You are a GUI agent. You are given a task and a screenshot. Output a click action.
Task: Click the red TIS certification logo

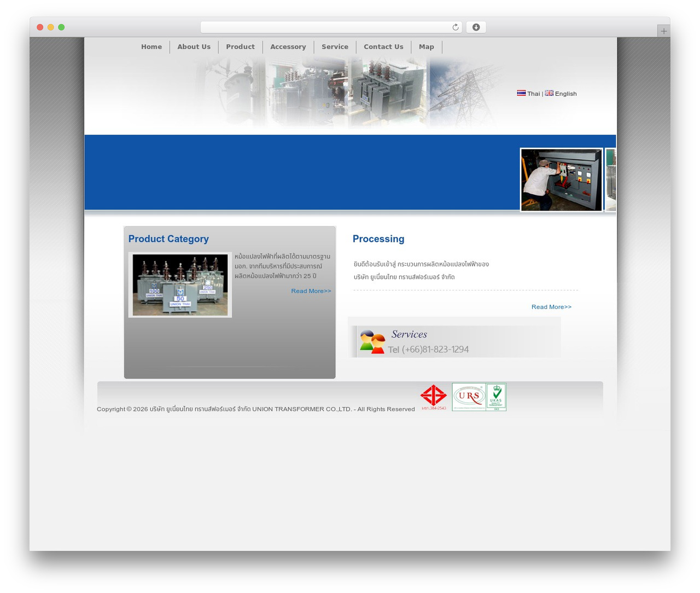click(434, 397)
